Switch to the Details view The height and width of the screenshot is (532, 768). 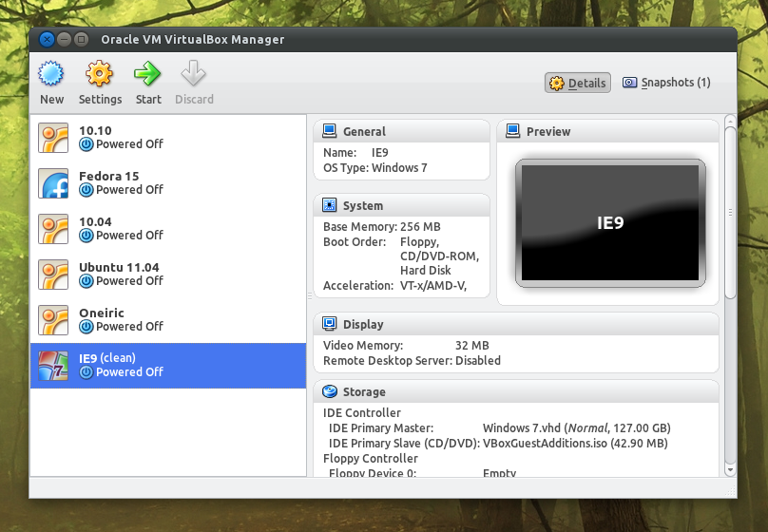[578, 83]
